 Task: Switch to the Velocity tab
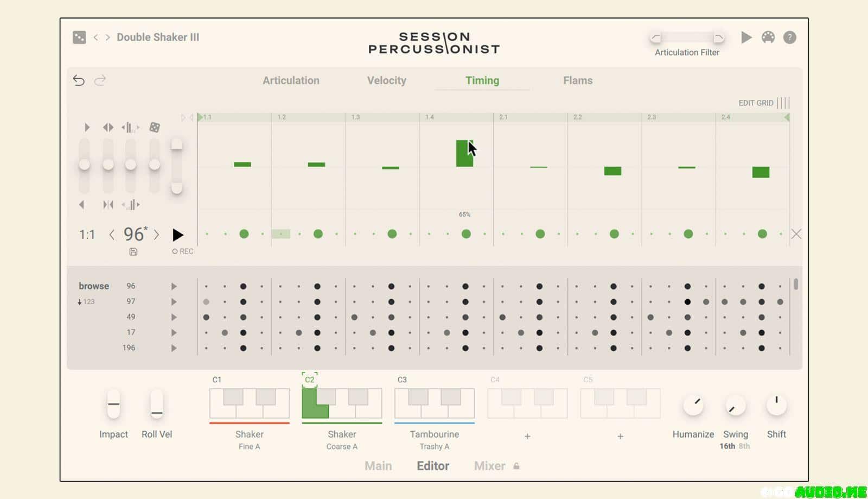pos(386,80)
